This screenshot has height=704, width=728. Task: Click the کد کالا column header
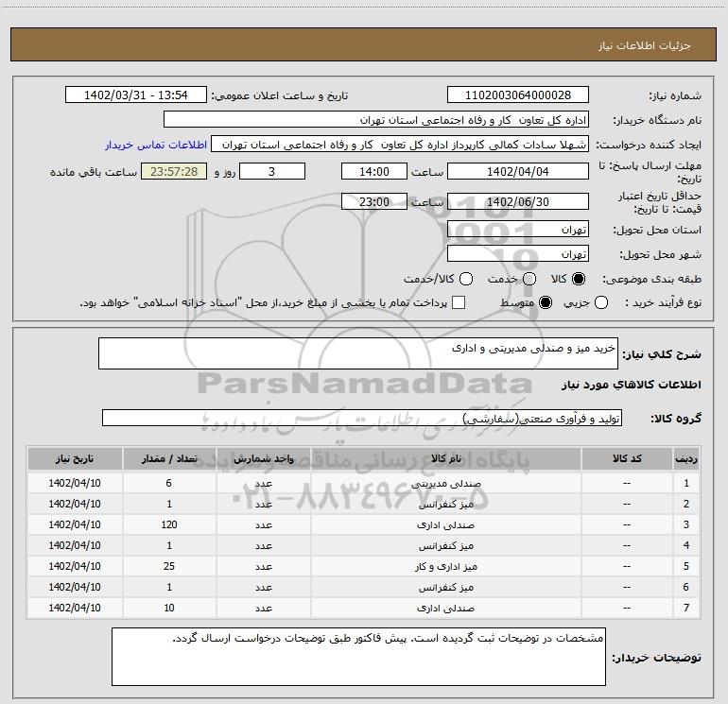click(627, 459)
